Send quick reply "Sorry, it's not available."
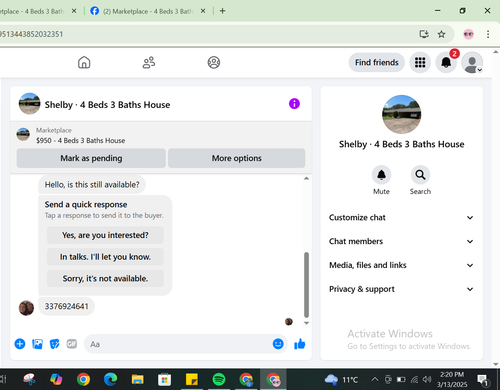 (x=105, y=278)
